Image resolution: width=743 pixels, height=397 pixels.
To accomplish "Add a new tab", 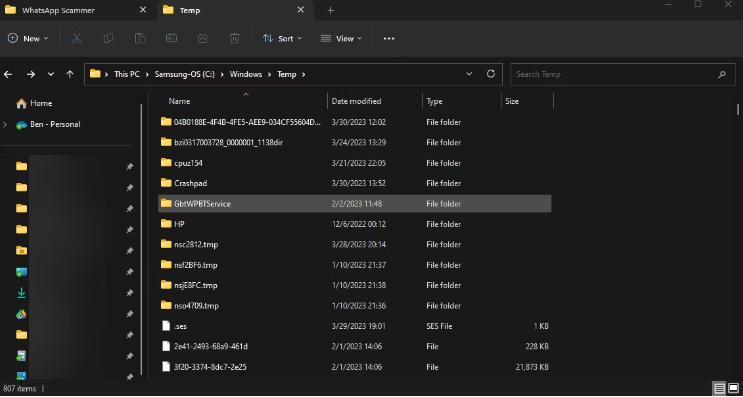I will click(x=331, y=10).
